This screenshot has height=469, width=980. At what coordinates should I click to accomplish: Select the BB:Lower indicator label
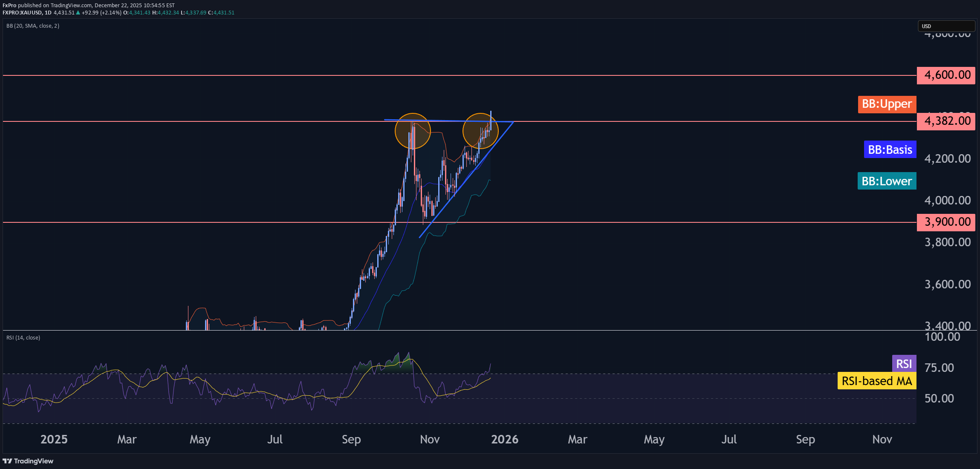[x=887, y=181]
